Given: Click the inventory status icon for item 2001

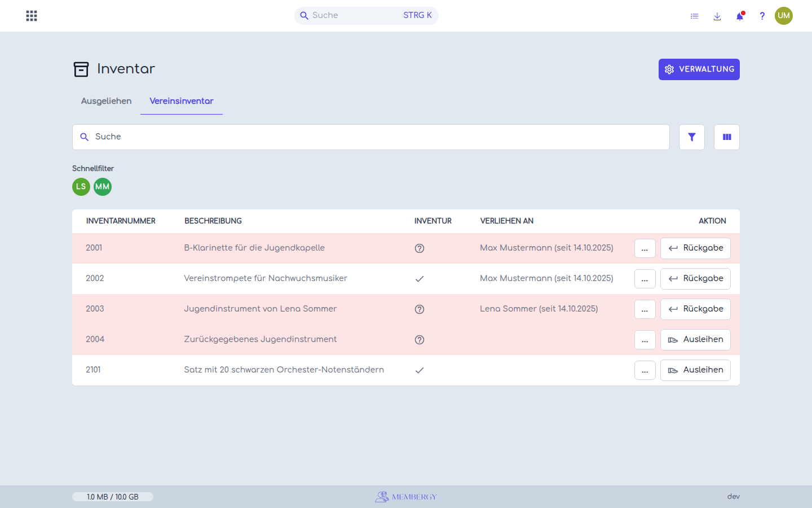Looking at the screenshot, I should pos(420,248).
